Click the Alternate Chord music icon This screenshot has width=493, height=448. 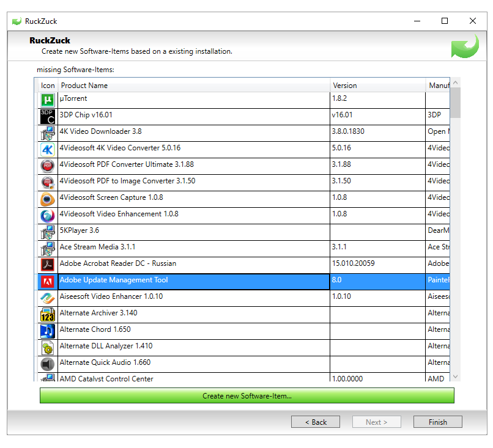tap(48, 331)
